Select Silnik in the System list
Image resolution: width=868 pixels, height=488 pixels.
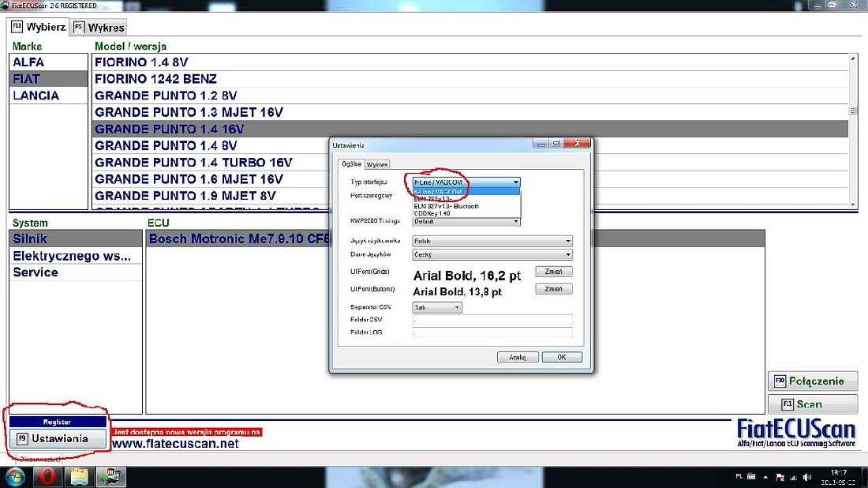coord(76,238)
